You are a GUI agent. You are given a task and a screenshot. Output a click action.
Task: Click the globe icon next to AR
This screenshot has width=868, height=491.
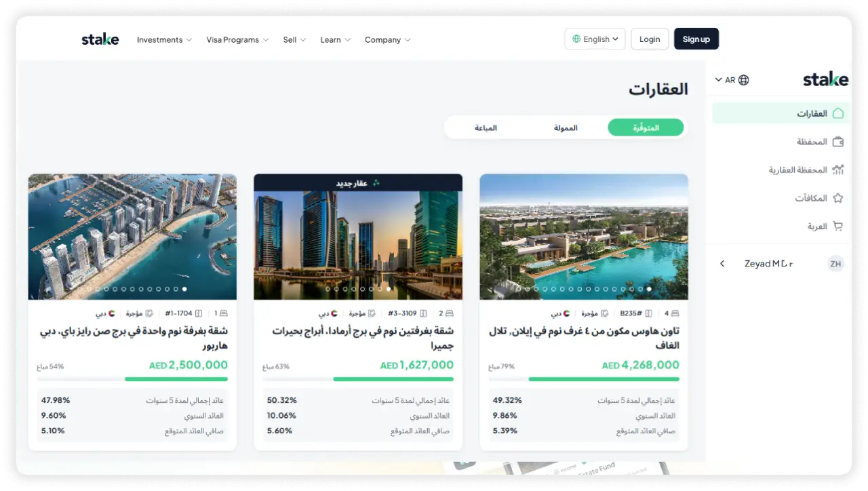[x=744, y=80]
